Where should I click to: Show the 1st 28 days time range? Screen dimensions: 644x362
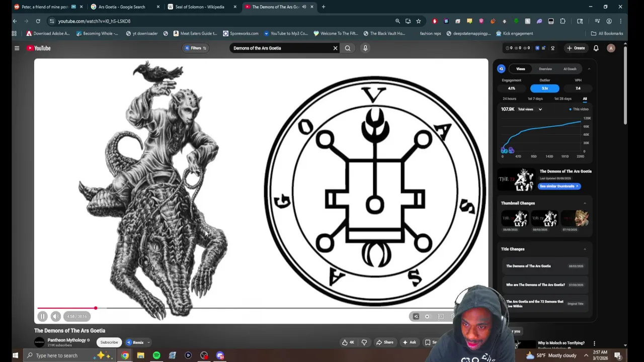click(x=562, y=99)
